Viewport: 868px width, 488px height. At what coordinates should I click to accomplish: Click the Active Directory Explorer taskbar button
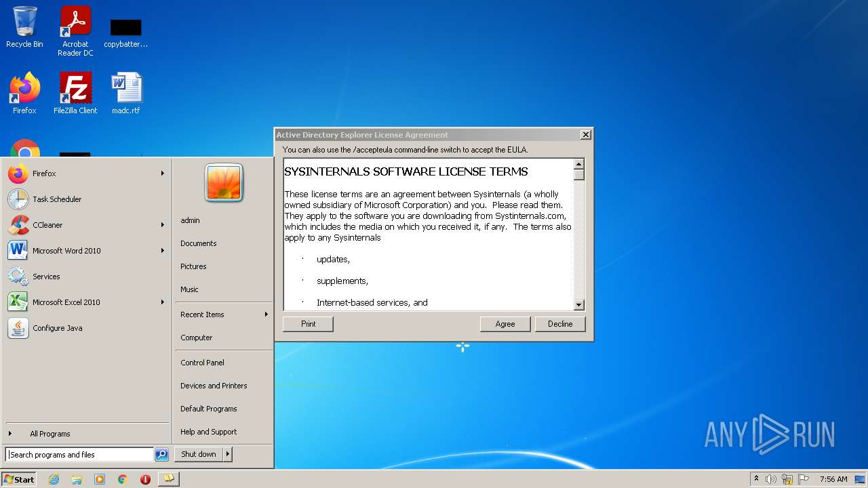click(168, 479)
